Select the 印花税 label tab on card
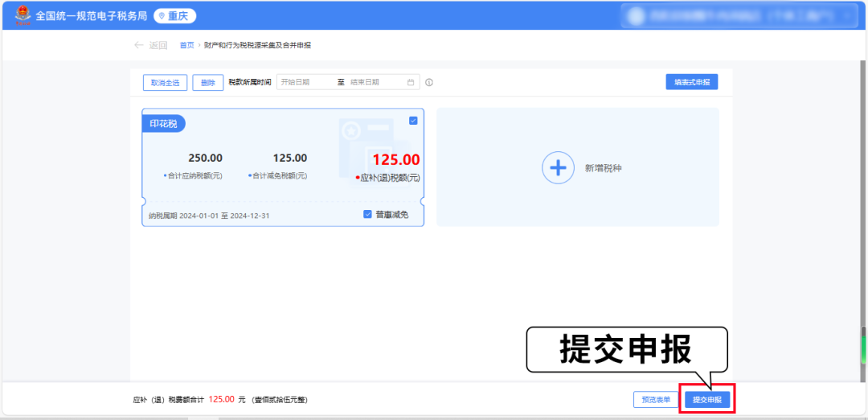Viewport: 868px width, 420px height. click(x=163, y=123)
